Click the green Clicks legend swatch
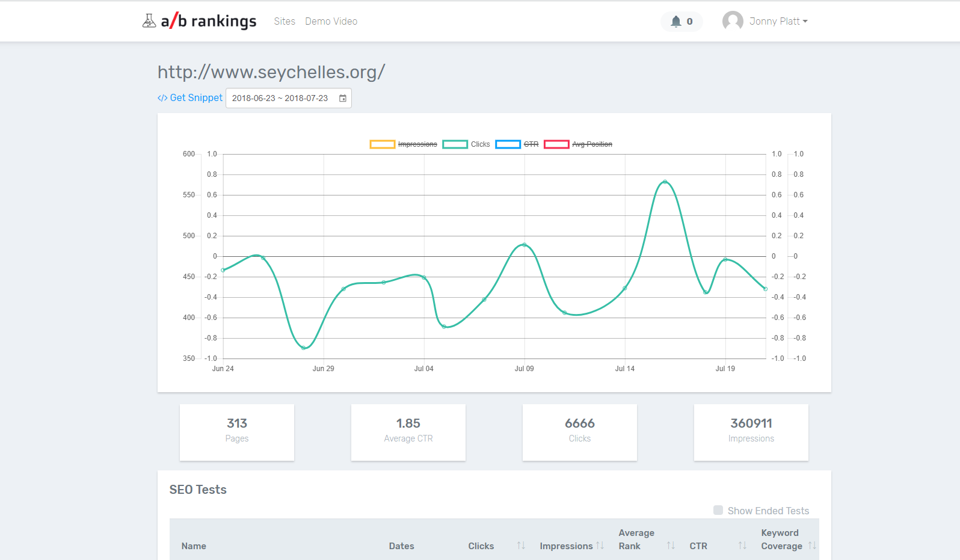Screen dimensions: 960x560 tap(455, 144)
